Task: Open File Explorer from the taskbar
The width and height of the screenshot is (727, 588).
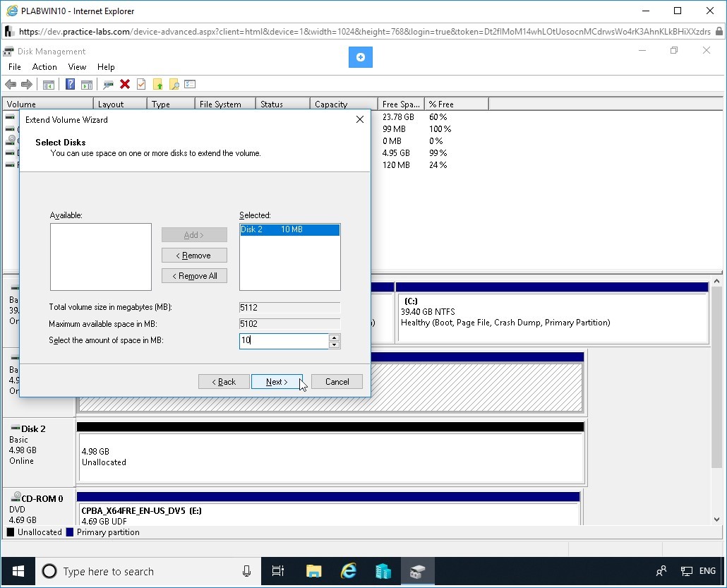Action: pos(314,571)
